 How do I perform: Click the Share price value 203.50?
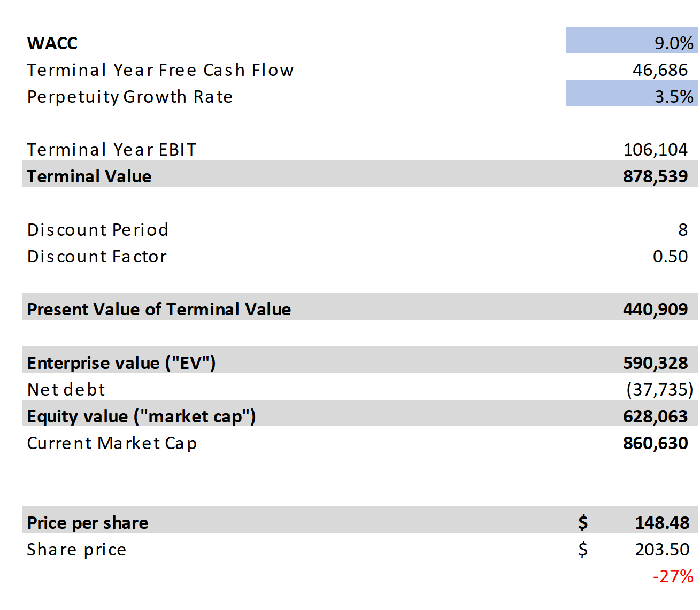click(662, 549)
